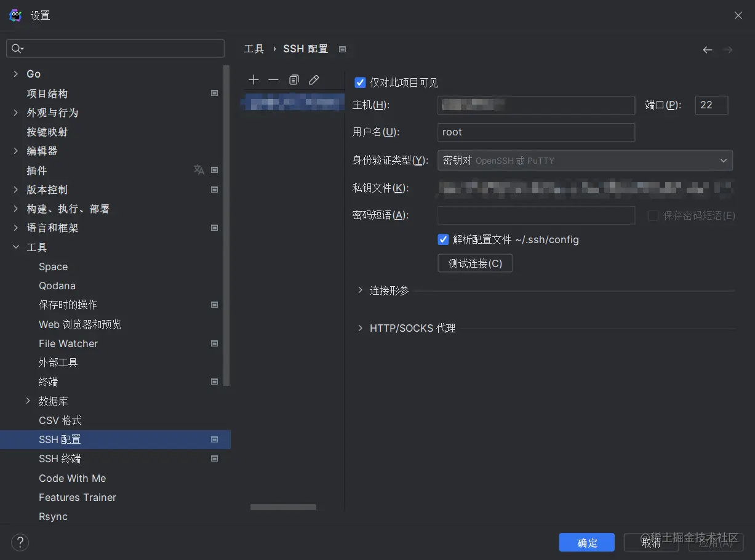Click the project-level icon next to SSH 配置 breadcrumb
755x560 pixels.
coord(343,49)
